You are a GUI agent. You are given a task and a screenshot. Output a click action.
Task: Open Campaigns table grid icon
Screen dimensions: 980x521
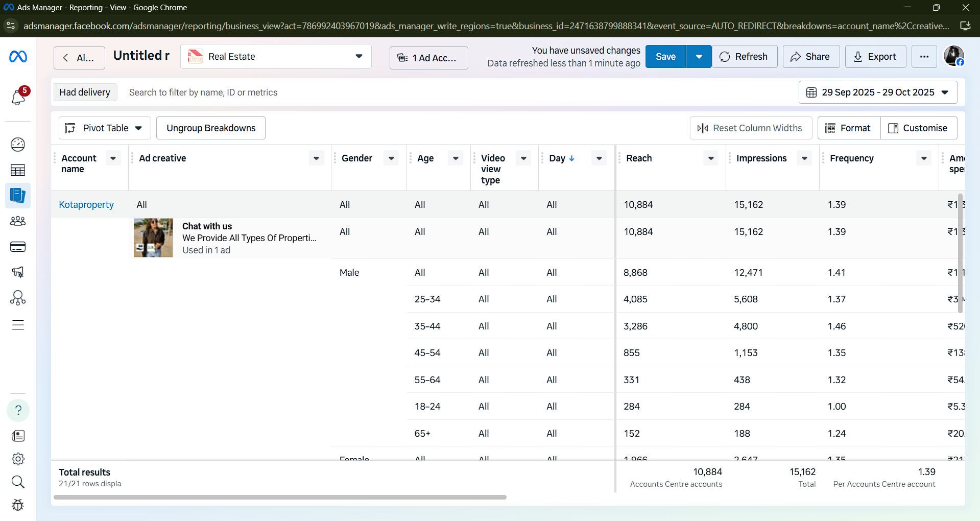(18, 170)
